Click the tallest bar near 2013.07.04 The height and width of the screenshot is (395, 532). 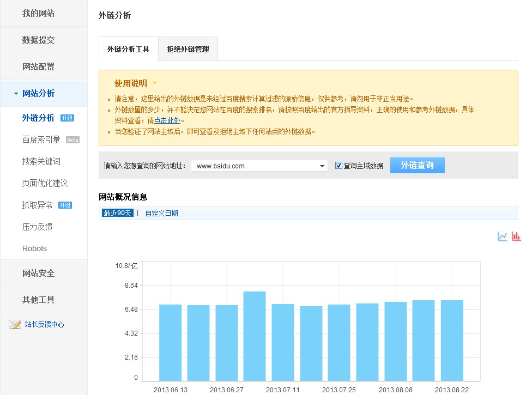(255, 336)
